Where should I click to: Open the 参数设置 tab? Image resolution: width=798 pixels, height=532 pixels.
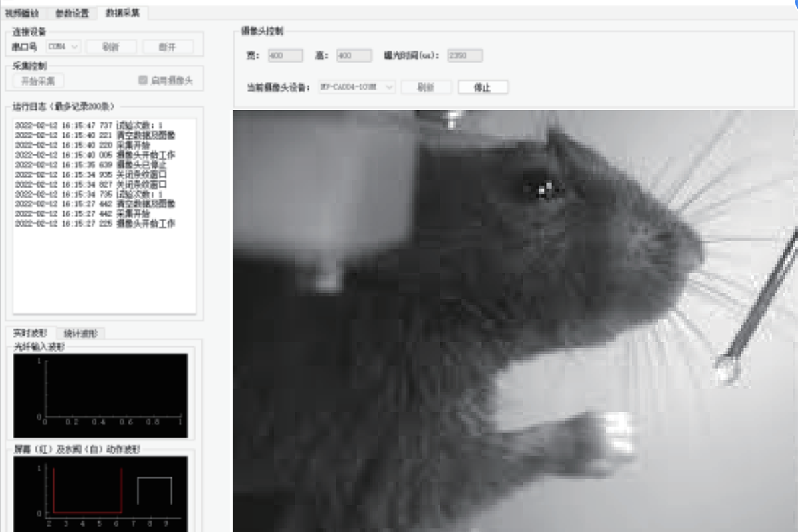(x=72, y=12)
